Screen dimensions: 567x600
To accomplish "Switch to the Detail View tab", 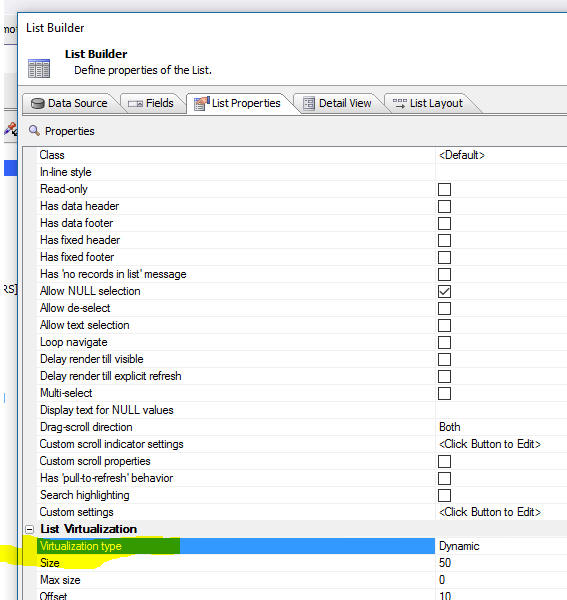I will click(x=337, y=103).
